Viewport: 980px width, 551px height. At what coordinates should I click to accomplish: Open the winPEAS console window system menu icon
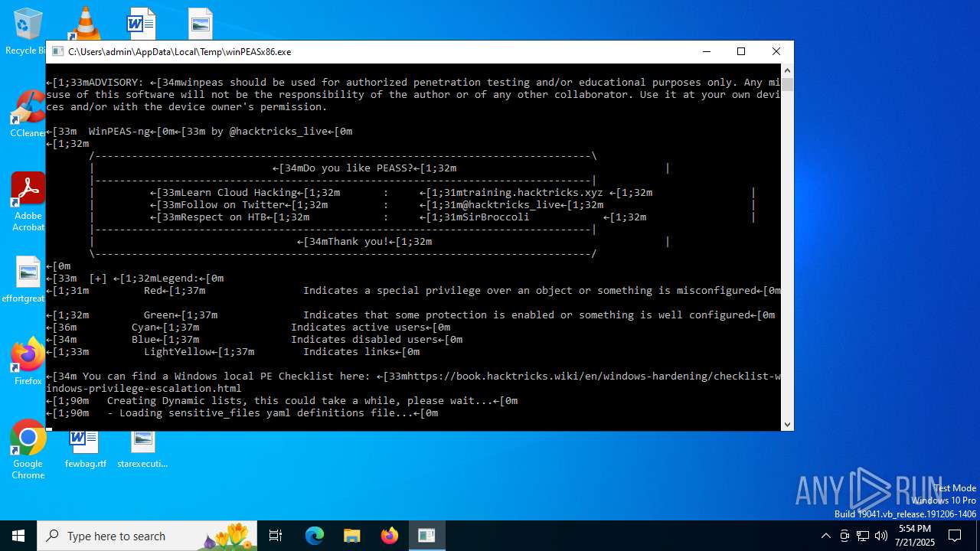click(57, 51)
